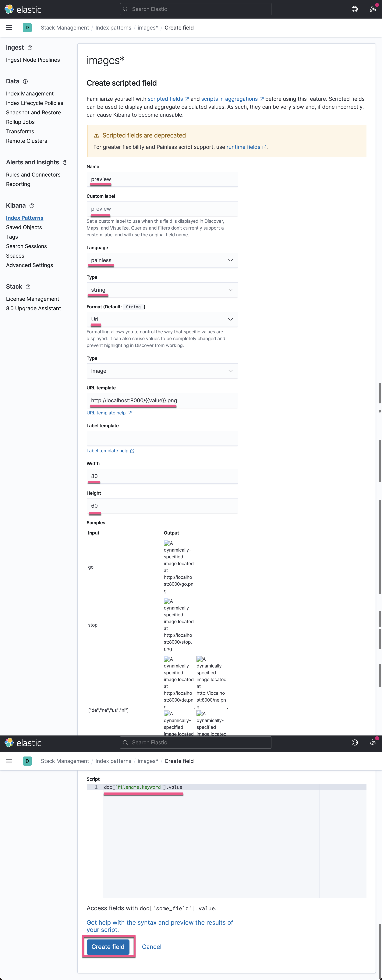Click the help question mark beside the Kibana heading
The image size is (382, 980).
[32, 206]
